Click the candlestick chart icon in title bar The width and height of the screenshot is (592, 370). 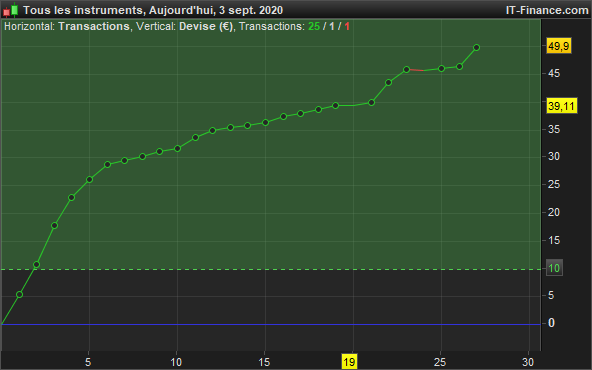coord(11,10)
